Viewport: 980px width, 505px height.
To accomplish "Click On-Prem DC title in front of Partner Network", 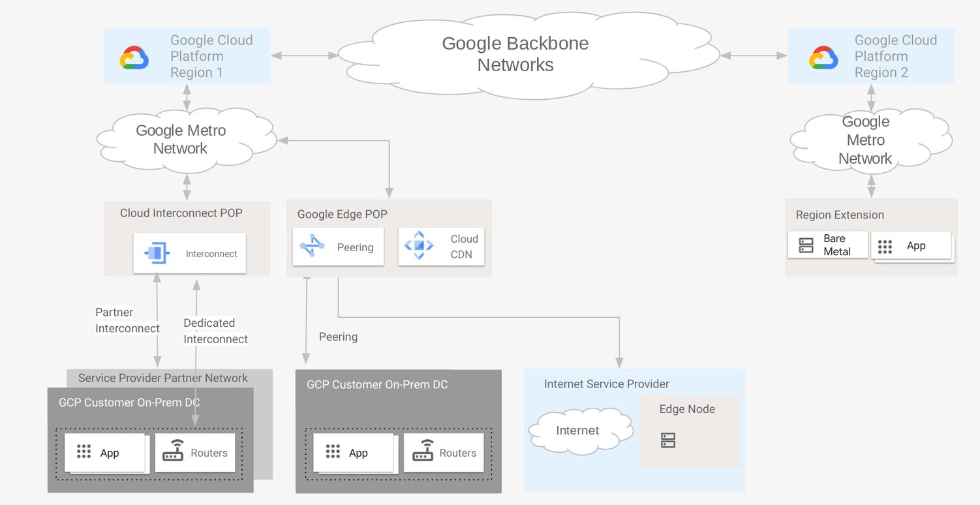I will tap(129, 403).
